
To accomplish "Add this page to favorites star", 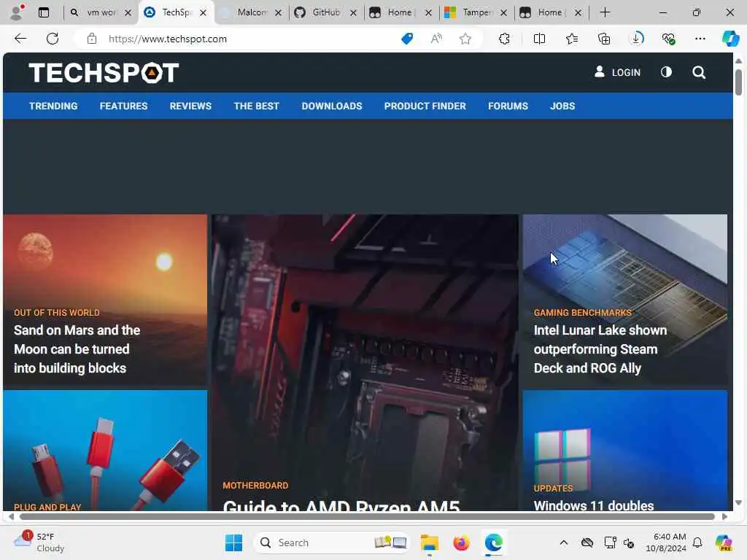I will 465,39.
